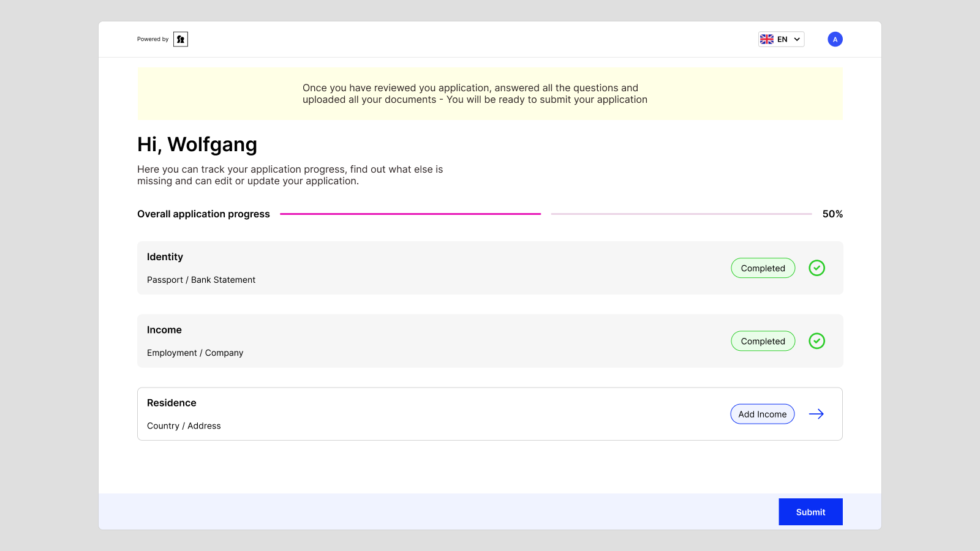Click the filled pink progress bar segment
The height and width of the screenshot is (551, 980).
pos(410,214)
